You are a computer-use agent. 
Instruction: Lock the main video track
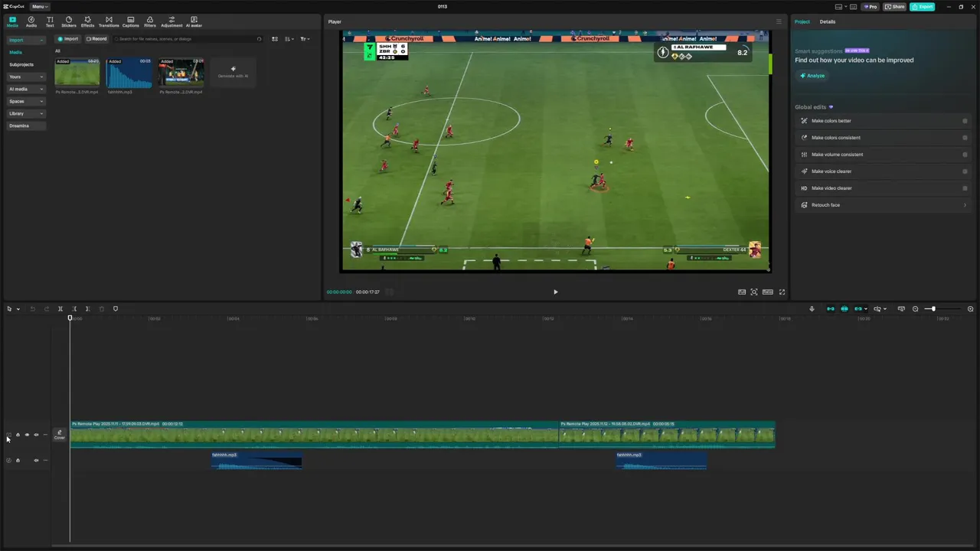coord(18,435)
